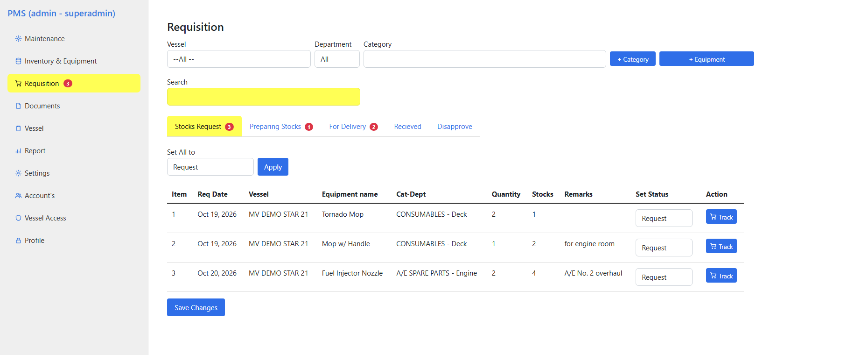
Task: Open the Set All to status dropdown
Action: point(210,167)
